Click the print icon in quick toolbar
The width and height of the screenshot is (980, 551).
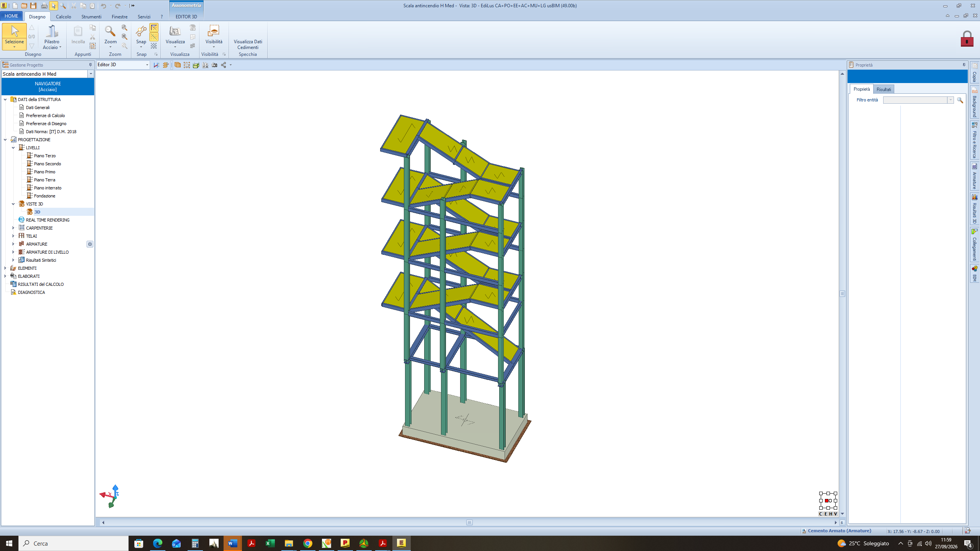pyautogui.click(x=44, y=6)
